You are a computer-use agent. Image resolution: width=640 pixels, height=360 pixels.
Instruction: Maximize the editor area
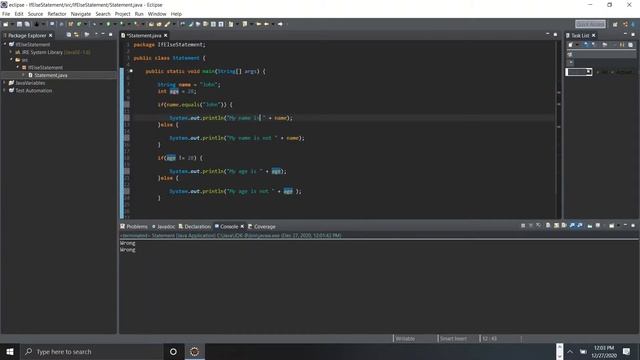point(556,35)
